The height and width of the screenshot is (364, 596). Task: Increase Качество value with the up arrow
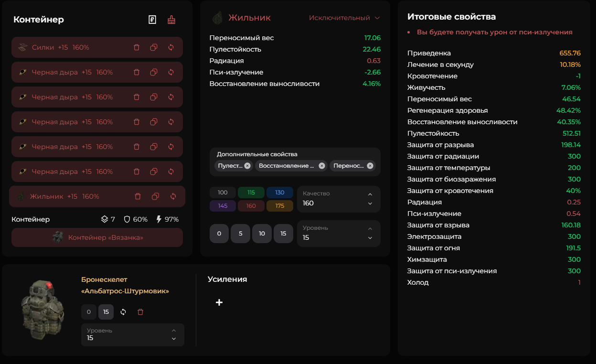coord(370,194)
